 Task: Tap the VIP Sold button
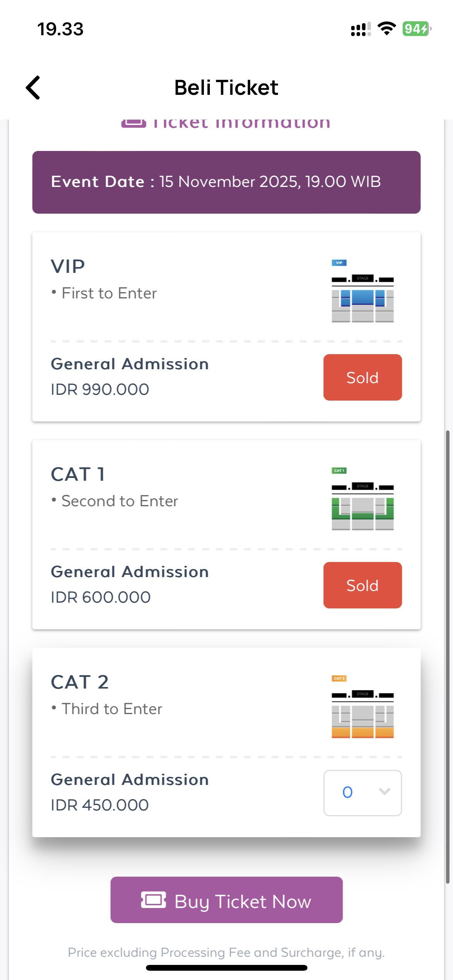[x=362, y=377]
